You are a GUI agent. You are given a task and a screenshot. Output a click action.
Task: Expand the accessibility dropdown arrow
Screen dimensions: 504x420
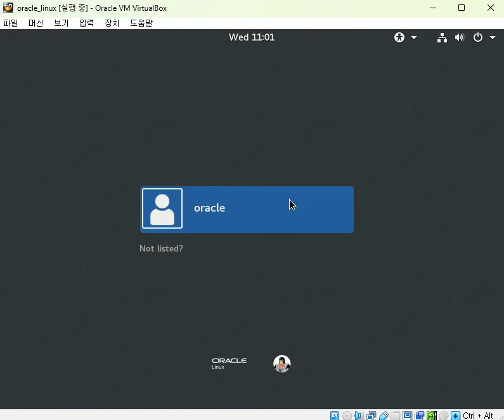point(414,37)
